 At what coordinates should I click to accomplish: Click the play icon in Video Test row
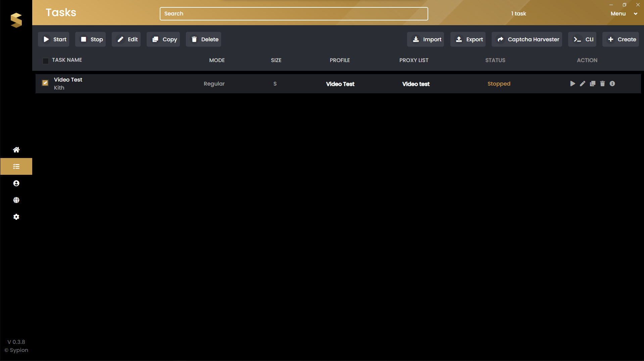[573, 84]
